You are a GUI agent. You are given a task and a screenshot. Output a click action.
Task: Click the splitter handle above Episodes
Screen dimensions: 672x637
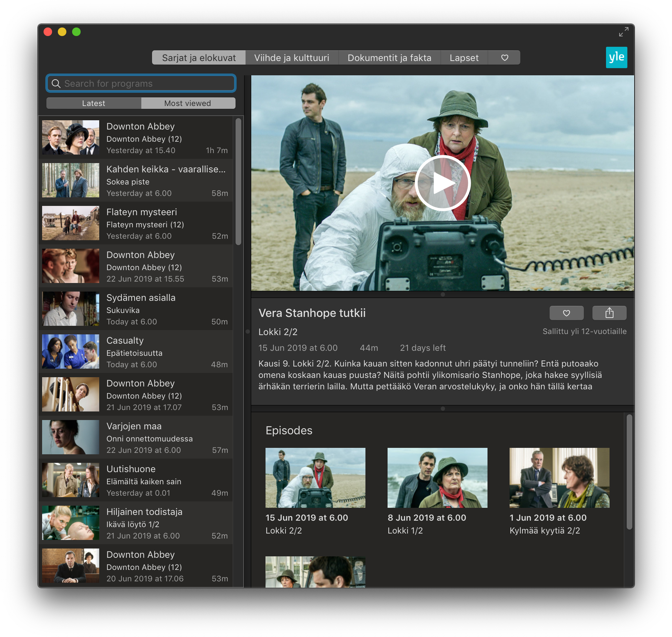point(443,409)
